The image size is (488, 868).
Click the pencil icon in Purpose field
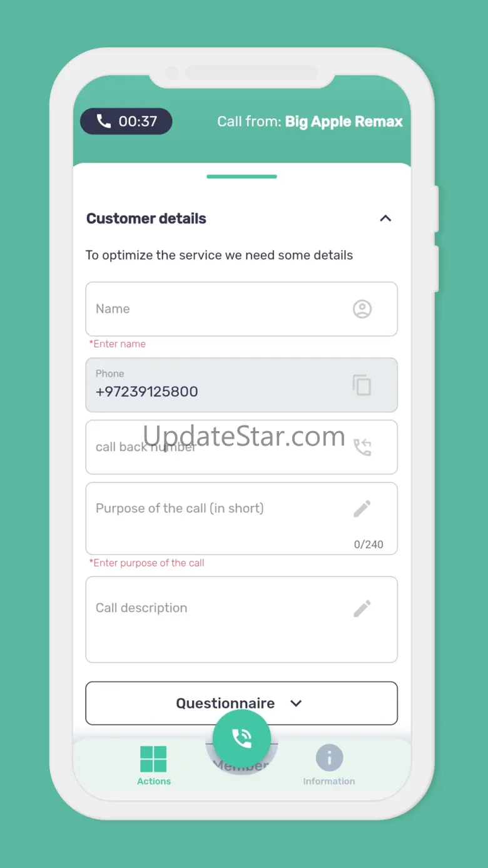tap(362, 509)
